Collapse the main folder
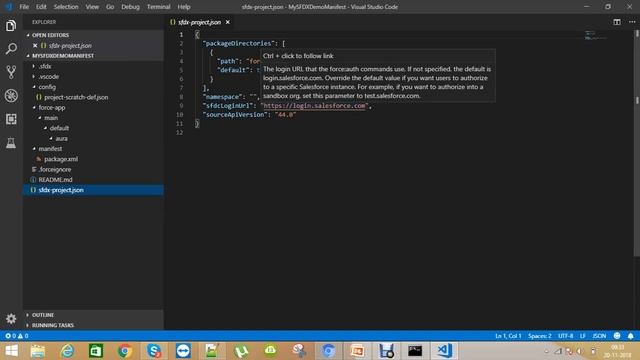640x360 pixels. pyautogui.click(x=51, y=118)
